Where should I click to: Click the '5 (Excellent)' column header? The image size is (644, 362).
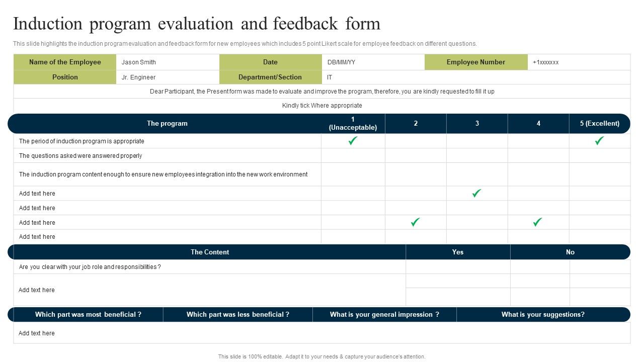point(600,124)
